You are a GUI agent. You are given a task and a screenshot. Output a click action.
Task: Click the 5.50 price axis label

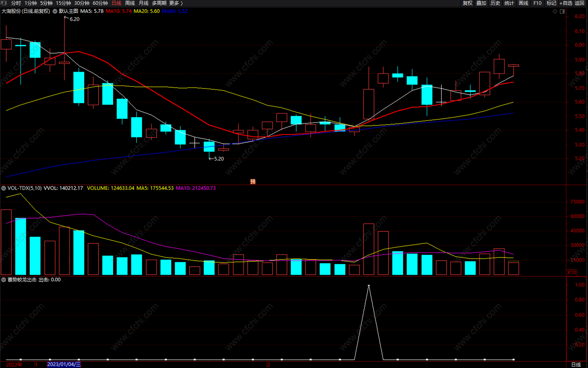(579, 116)
